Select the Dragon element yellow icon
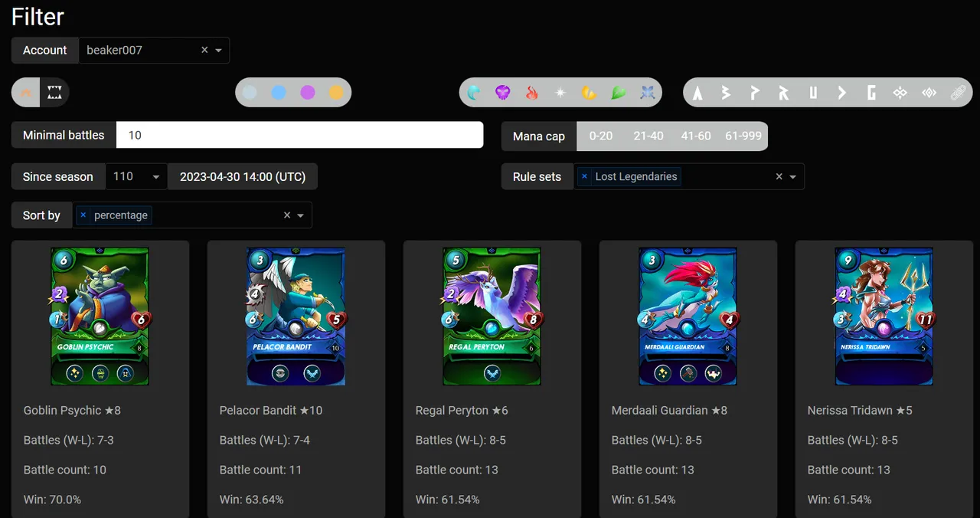Viewport: 980px width, 518px height. click(x=590, y=93)
